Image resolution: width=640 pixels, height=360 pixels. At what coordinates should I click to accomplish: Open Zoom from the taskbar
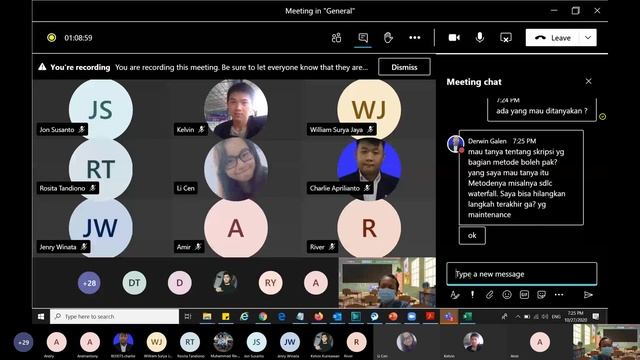[411, 316]
